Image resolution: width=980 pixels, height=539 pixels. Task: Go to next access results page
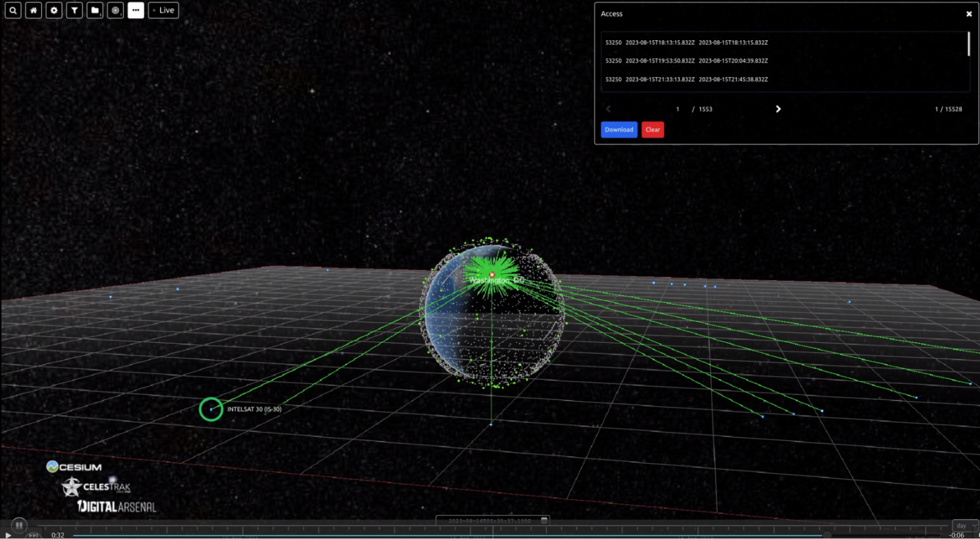pos(778,109)
